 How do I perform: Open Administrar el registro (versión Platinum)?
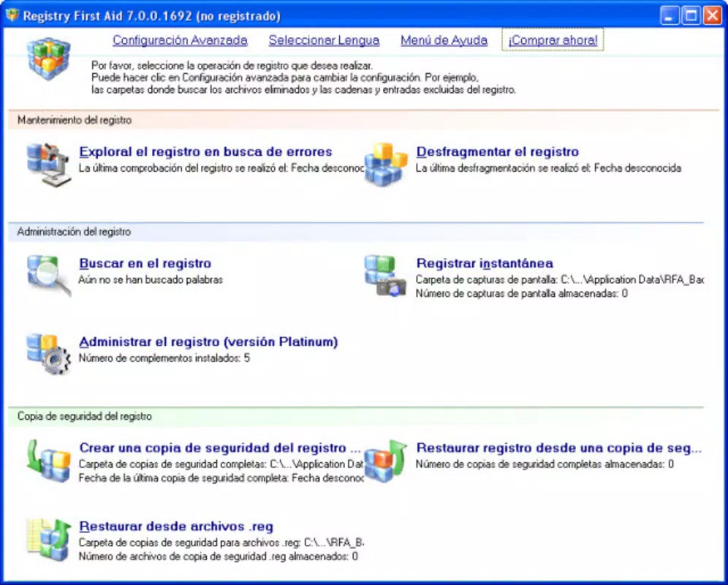tap(208, 342)
